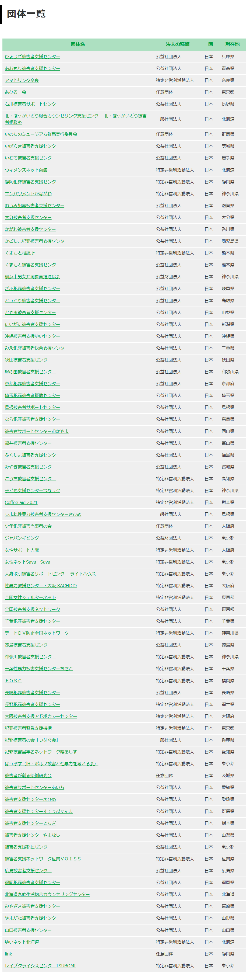Open the あひる一会 link
This screenshot has width=247, height=980.
click(16, 92)
